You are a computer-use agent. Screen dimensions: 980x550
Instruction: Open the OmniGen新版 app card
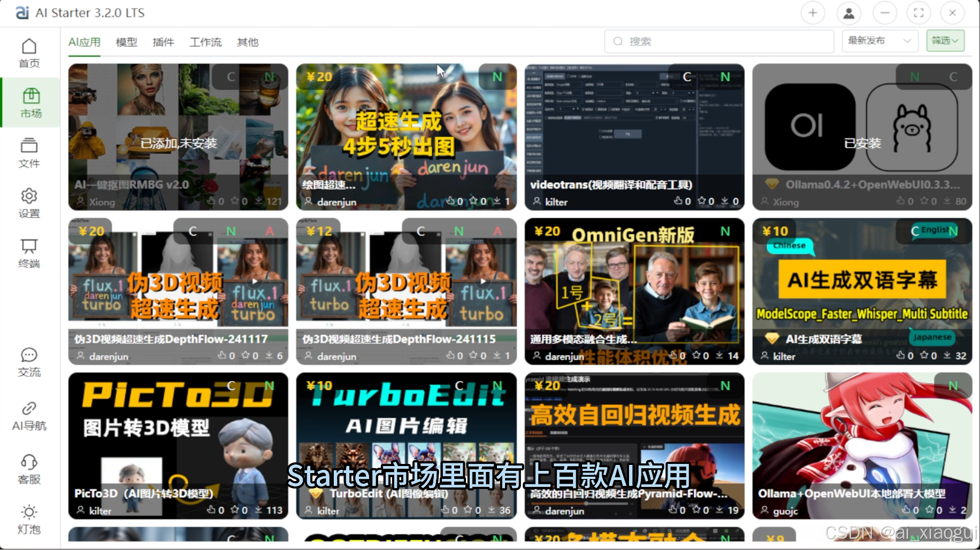(x=634, y=291)
